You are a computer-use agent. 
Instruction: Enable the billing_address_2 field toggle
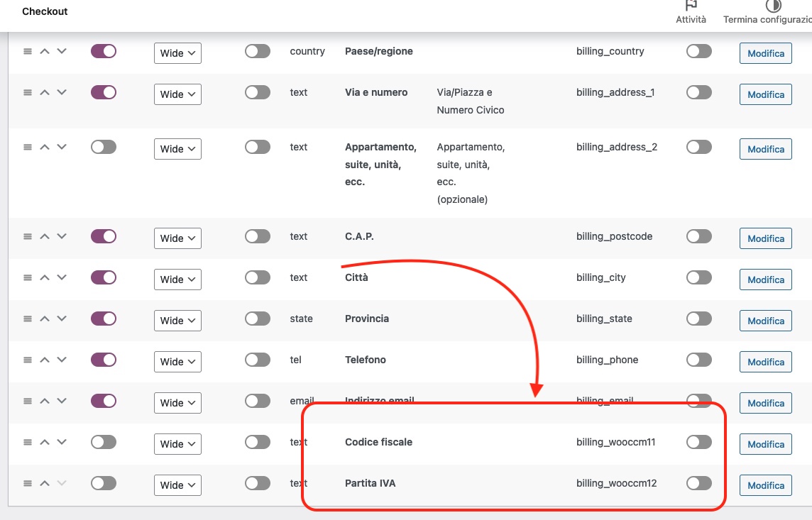tap(104, 147)
